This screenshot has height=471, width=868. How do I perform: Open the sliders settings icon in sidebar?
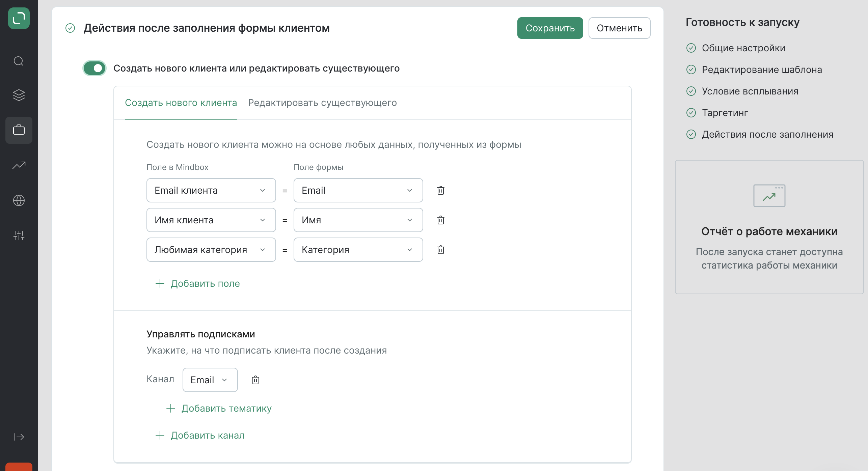19,235
